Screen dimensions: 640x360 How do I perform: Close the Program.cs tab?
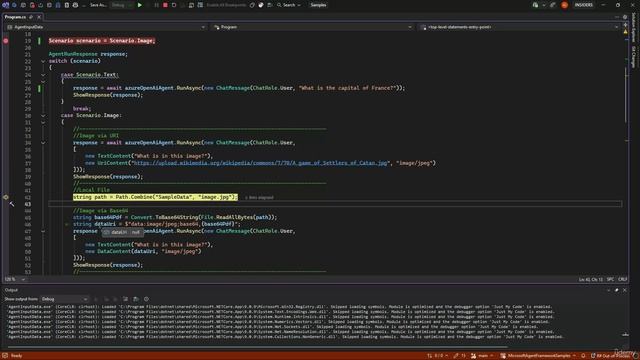(x=39, y=17)
